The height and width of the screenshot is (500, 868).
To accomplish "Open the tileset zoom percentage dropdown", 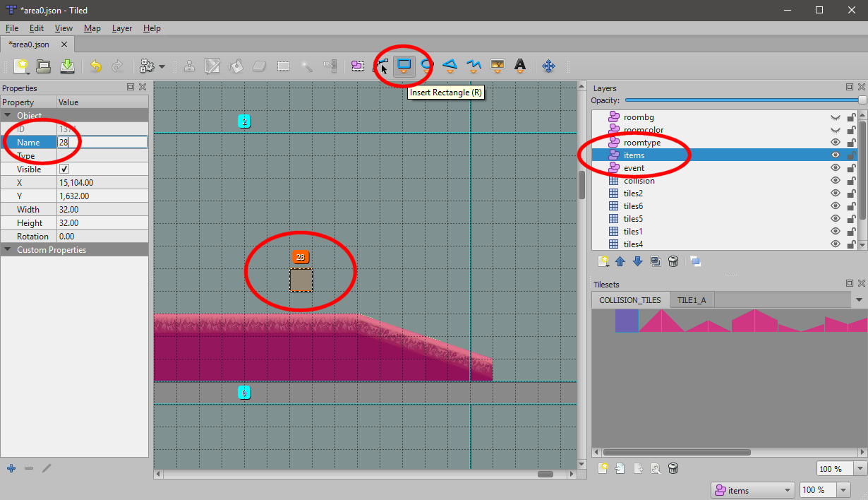I will [860, 469].
